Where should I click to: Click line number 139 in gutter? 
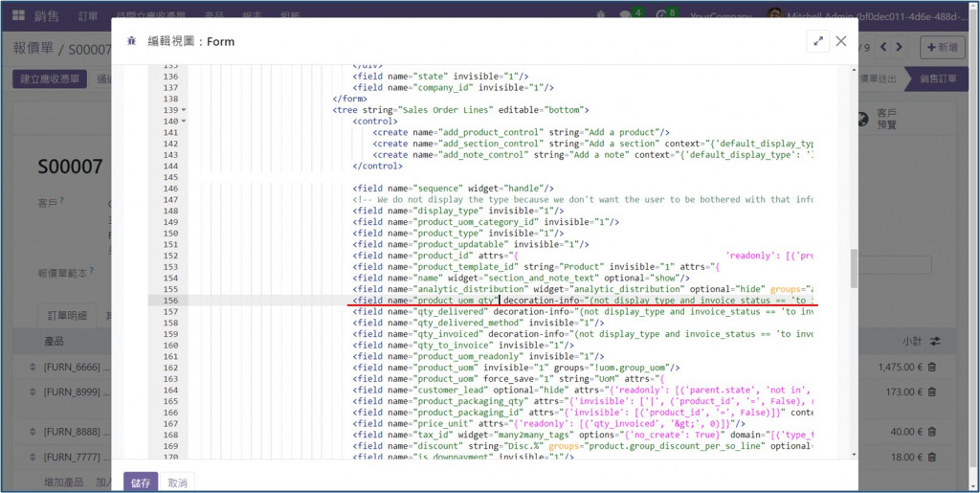[170, 110]
